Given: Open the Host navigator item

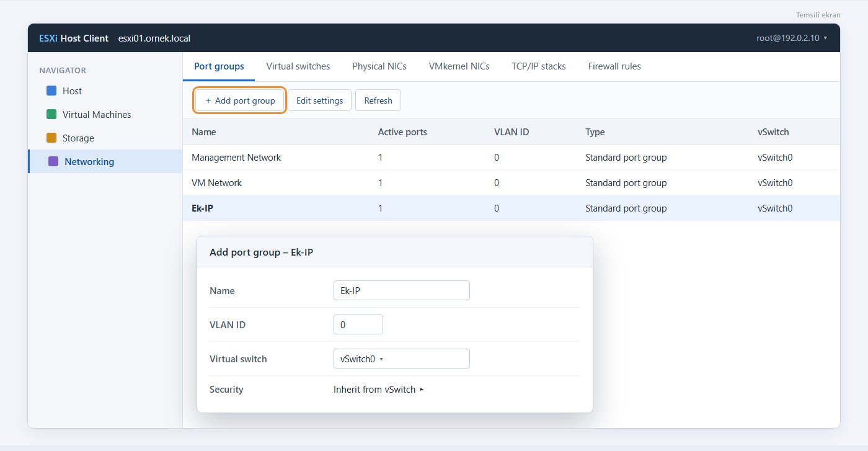Looking at the screenshot, I should point(105,91).
